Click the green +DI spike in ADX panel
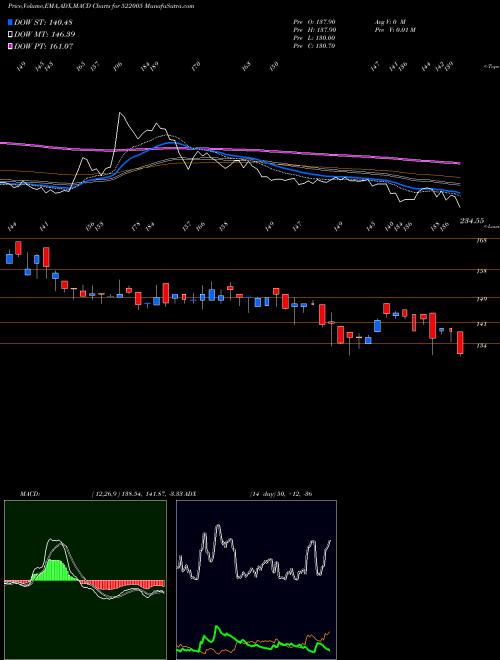The width and height of the screenshot is (500, 660). [217, 628]
